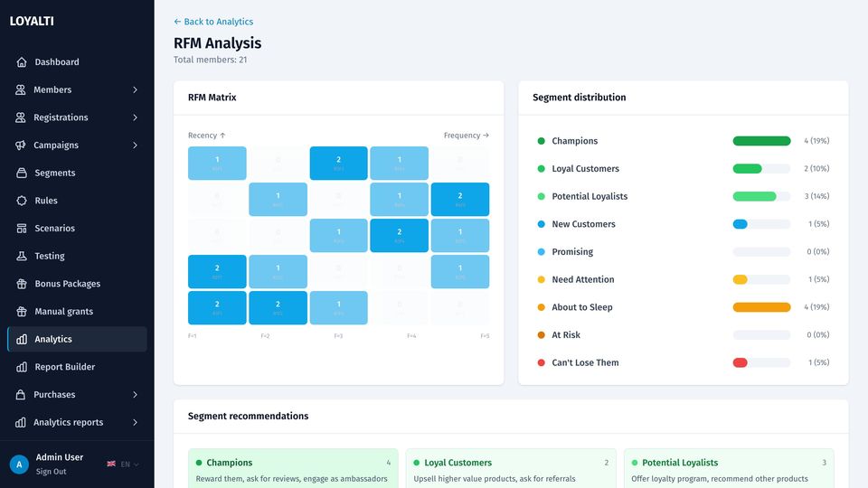Click top-row matrix cell showing 2
Screen dimensions: 868x488
(x=339, y=164)
